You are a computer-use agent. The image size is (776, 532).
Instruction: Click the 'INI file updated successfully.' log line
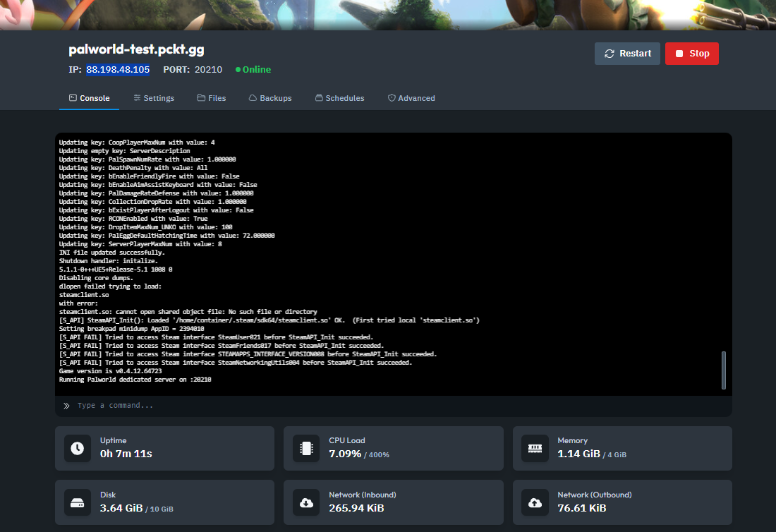coord(112,253)
